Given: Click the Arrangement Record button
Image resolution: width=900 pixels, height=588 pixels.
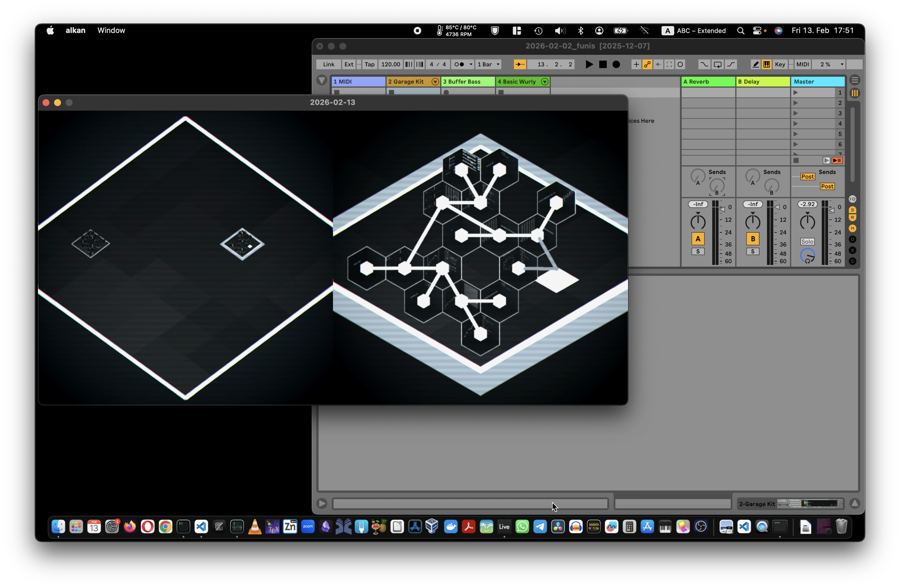Looking at the screenshot, I should [616, 65].
